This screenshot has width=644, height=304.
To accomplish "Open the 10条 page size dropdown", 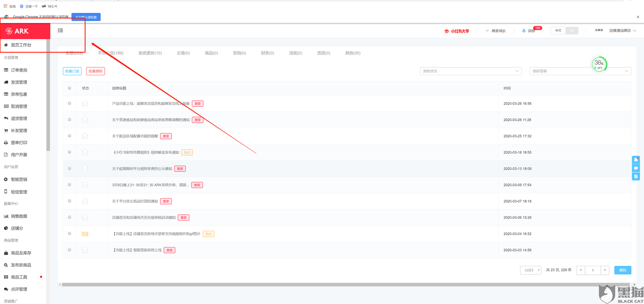I will [530, 270].
